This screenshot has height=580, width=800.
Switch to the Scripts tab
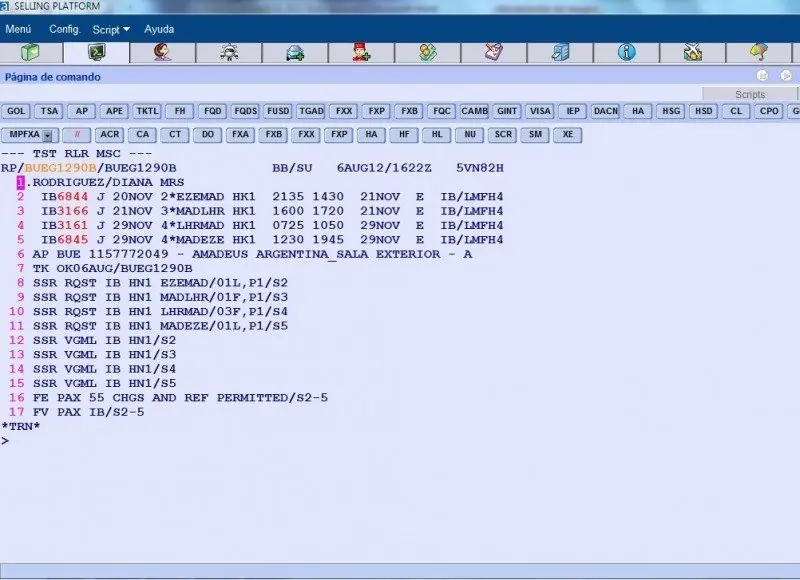point(749,95)
